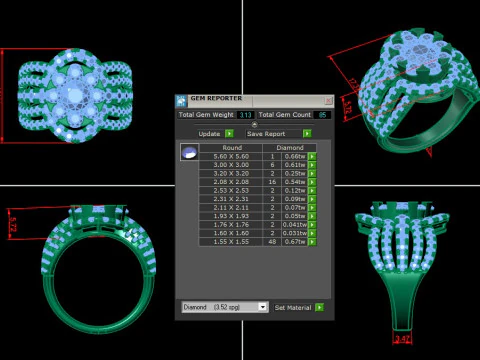Click the green arrow beside Save Report
Viewport: 480px width, 360px height.
(307, 134)
